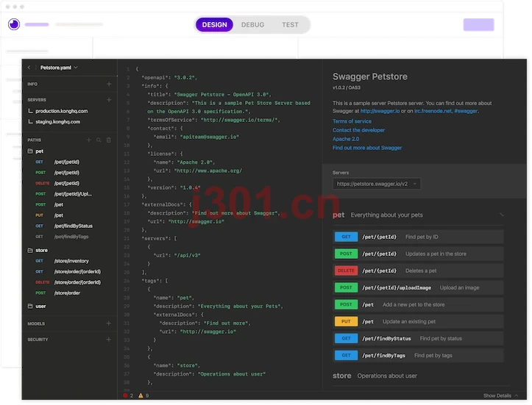Expand PUT Update an existing pet operation
Viewport: 532px width, 405px height.
click(418, 321)
